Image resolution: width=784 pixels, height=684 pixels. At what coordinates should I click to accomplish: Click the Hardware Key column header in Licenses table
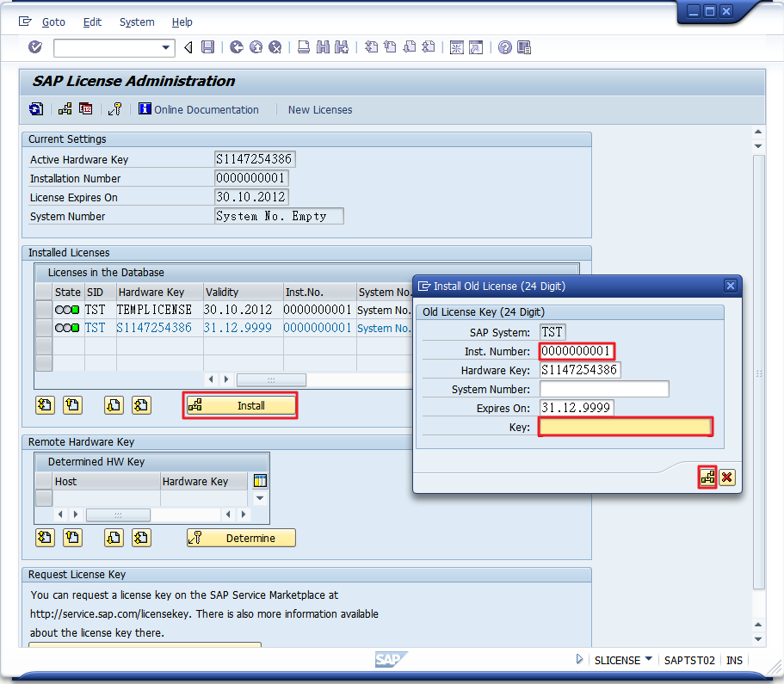(160, 292)
